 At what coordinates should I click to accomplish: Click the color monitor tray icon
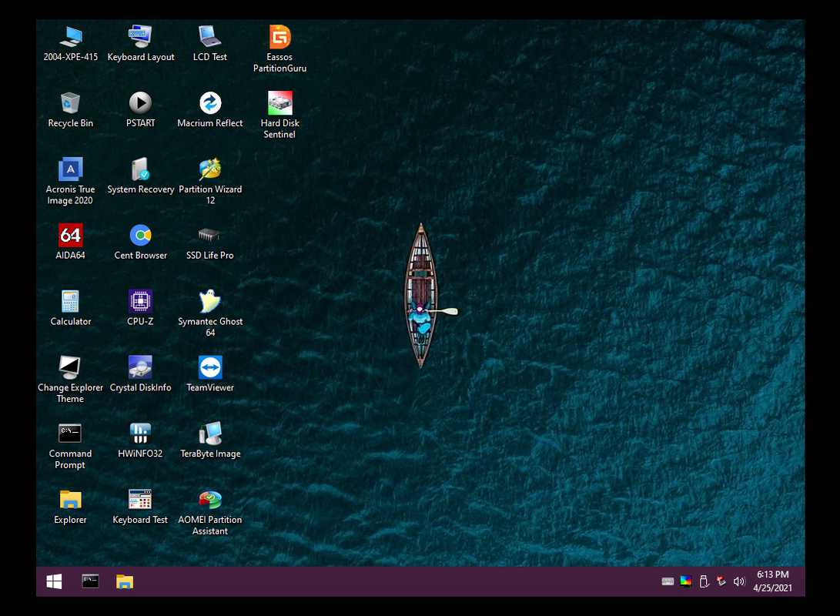tap(686, 581)
